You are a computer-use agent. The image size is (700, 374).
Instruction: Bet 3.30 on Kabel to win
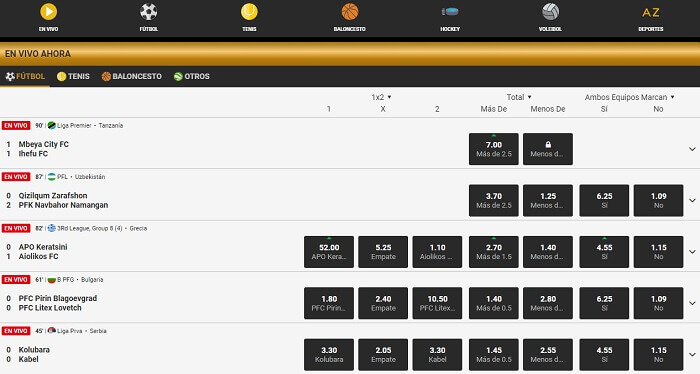[437, 354]
